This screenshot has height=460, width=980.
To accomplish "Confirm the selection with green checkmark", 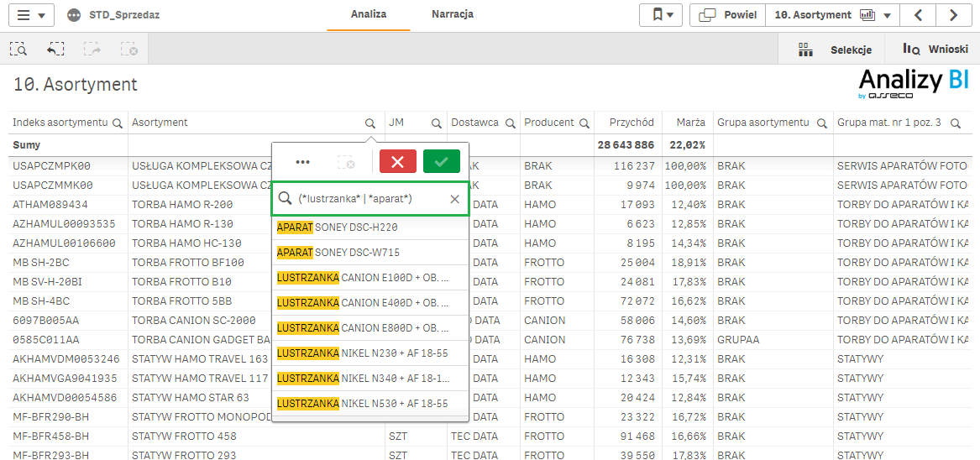I will (441, 162).
